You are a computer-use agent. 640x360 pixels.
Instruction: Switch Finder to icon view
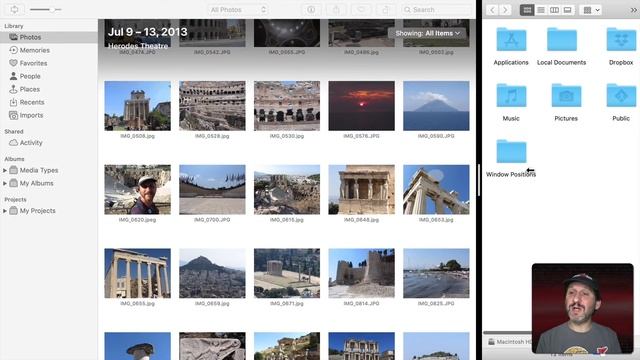(527, 10)
